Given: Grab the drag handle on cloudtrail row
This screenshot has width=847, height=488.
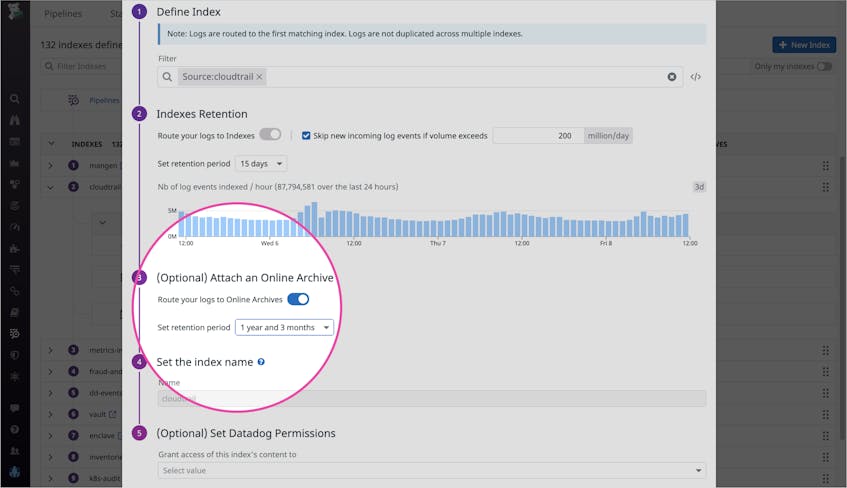Looking at the screenshot, I should coord(825,187).
